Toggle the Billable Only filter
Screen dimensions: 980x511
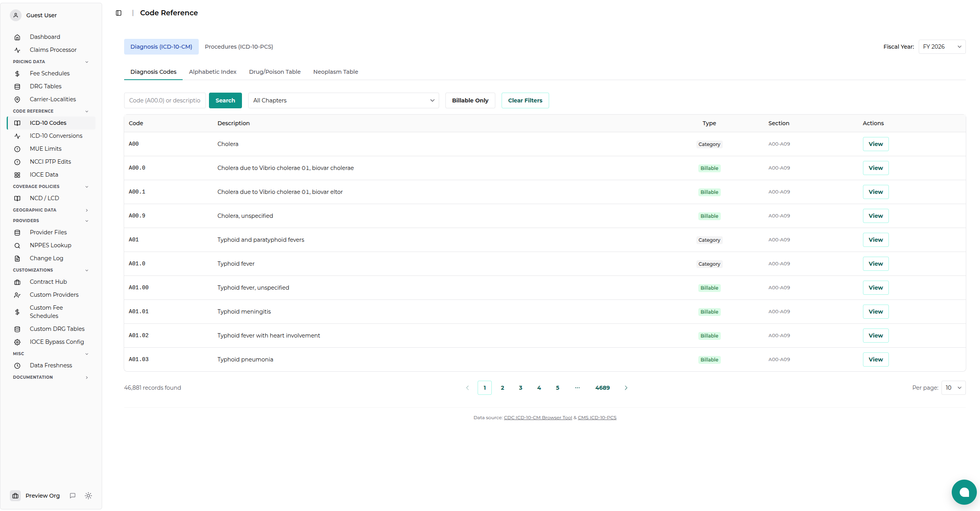point(470,100)
